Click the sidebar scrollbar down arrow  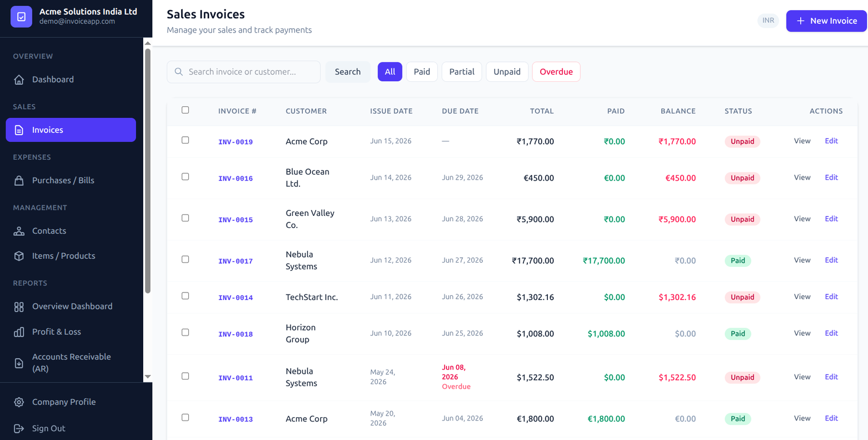tap(148, 377)
